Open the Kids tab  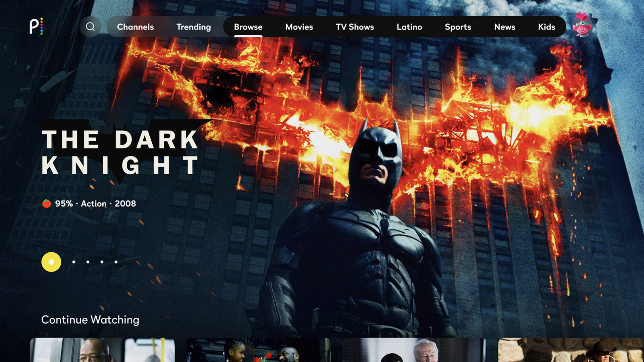pos(546,27)
